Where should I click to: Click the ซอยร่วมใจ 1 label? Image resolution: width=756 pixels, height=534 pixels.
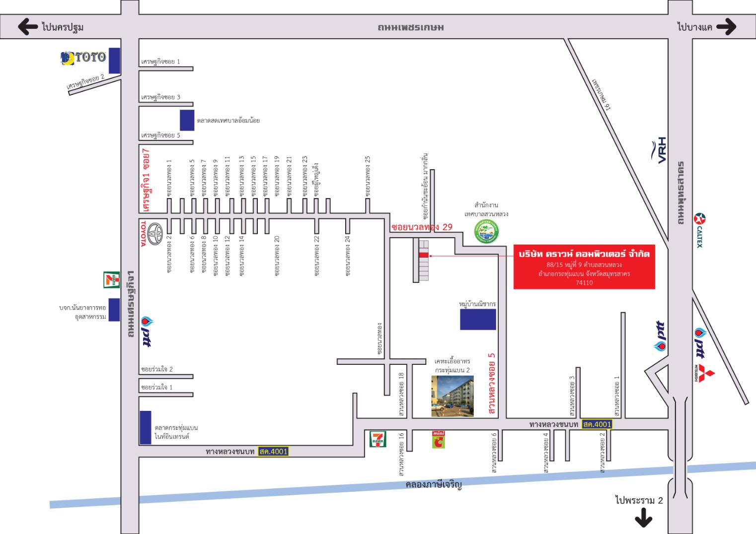point(157,387)
